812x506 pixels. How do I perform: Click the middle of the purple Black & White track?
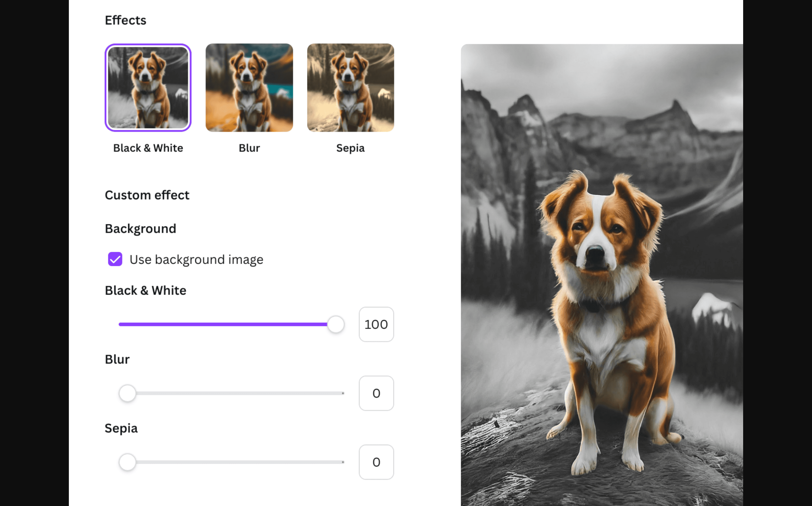(223, 324)
